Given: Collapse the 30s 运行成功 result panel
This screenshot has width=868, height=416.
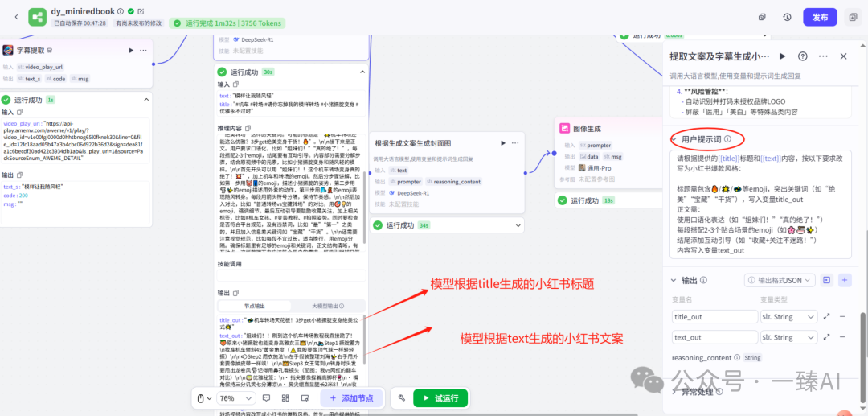Looking at the screenshot, I should [362, 72].
